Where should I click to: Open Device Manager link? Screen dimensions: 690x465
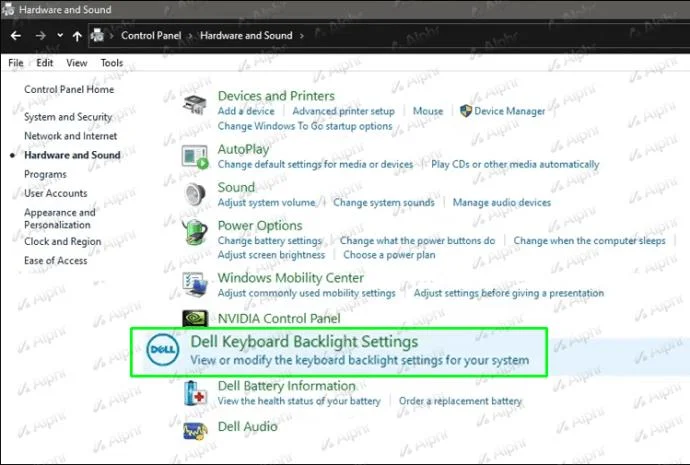(510, 111)
